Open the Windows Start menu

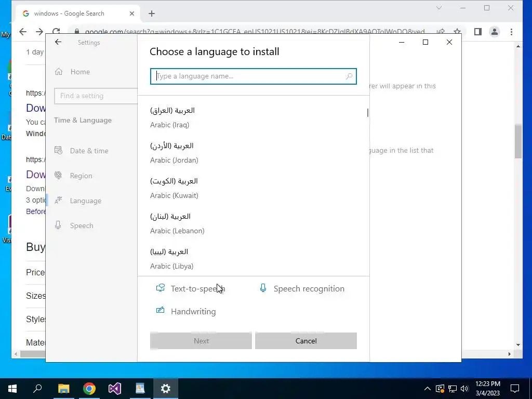[12, 389]
